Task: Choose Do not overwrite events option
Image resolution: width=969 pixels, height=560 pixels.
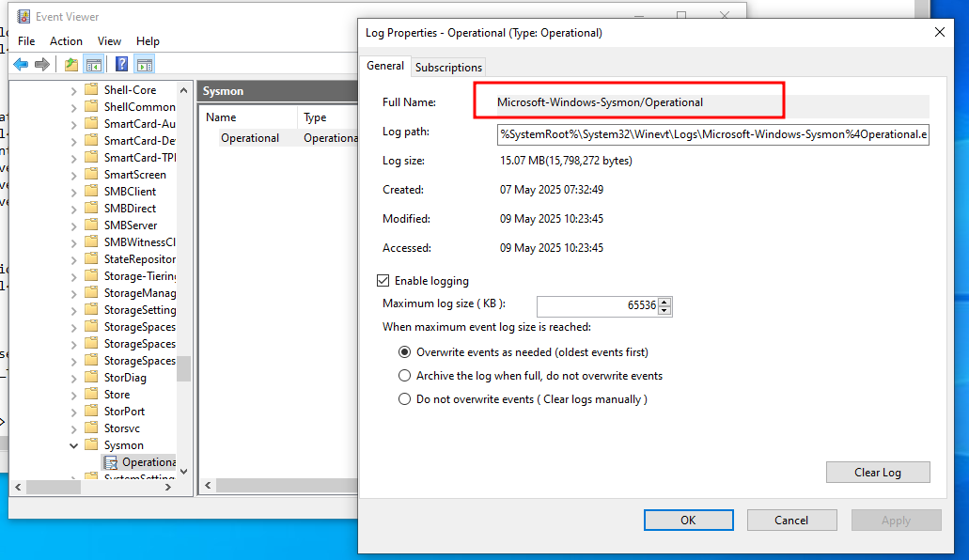Action: coord(404,399)
